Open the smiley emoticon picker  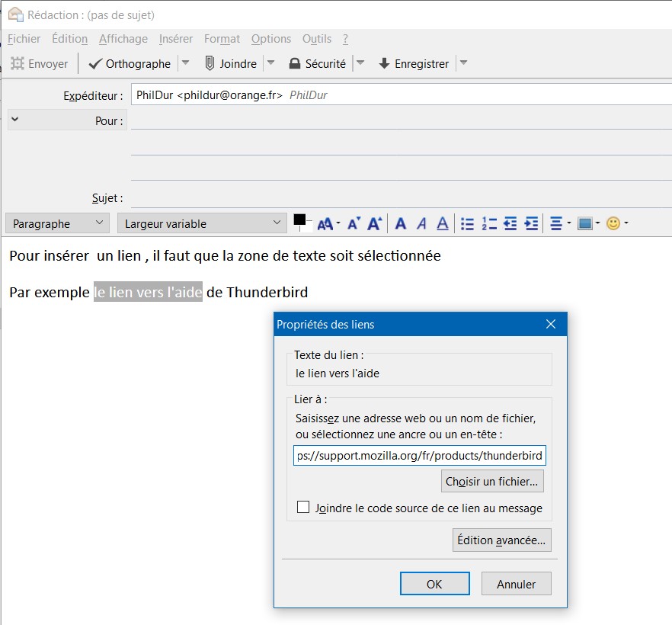click(x=613, y=224)
